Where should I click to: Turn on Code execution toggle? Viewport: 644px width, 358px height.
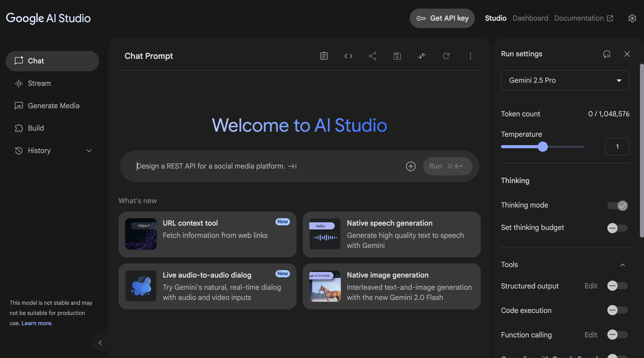click(617, 310)
